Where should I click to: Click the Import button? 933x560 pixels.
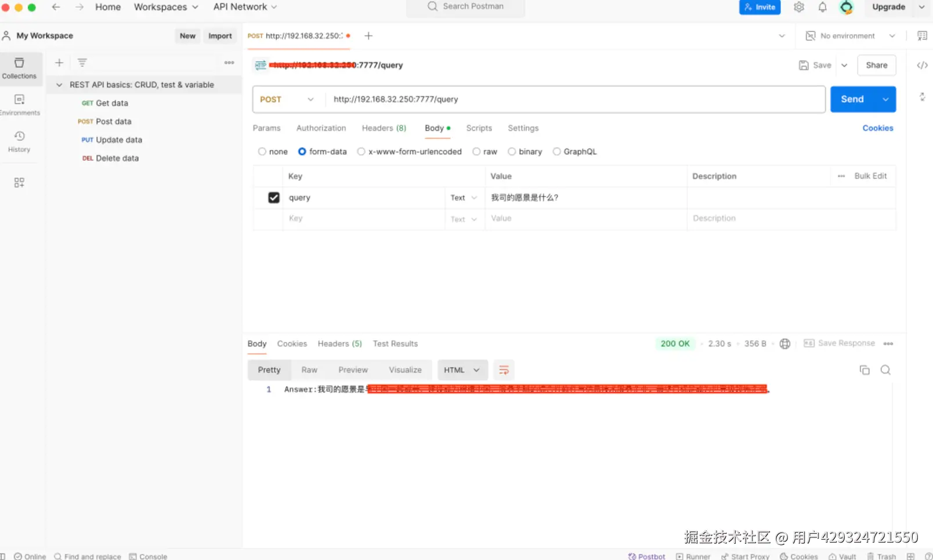(220, 36)
